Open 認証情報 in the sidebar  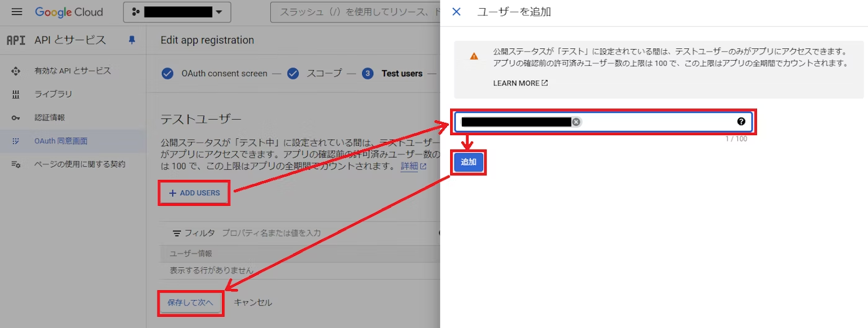[x=50, y=118]
